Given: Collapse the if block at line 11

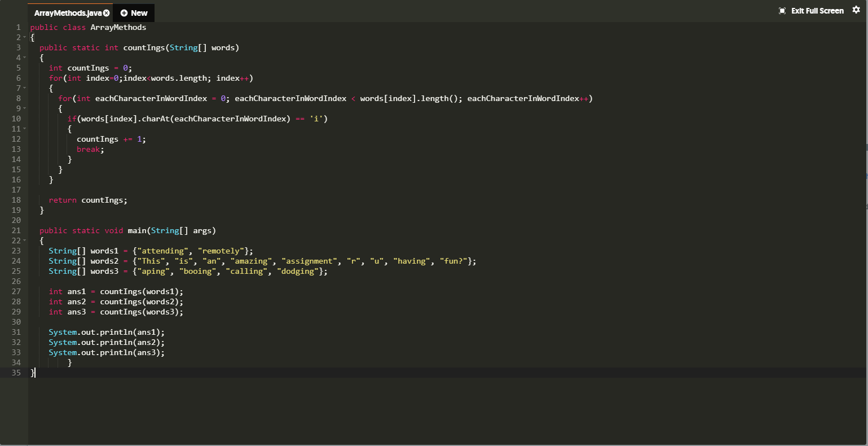Looking at the screenshot, I should [24, 129].
